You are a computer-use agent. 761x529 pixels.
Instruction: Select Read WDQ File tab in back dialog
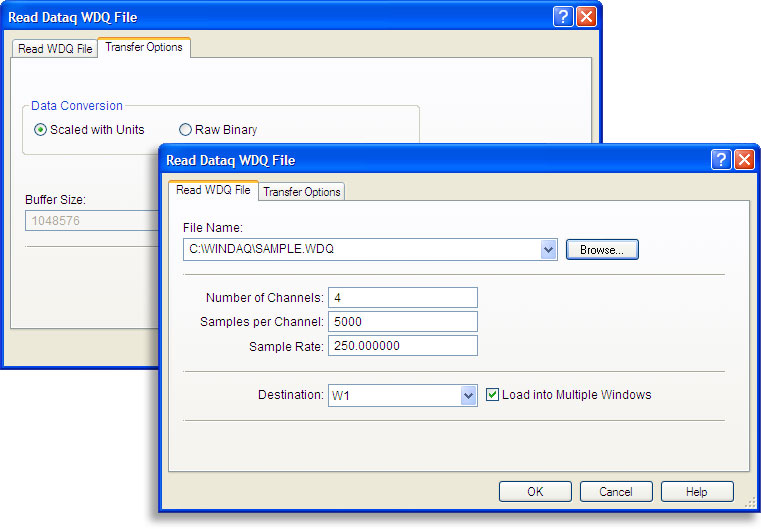point(55,49)
